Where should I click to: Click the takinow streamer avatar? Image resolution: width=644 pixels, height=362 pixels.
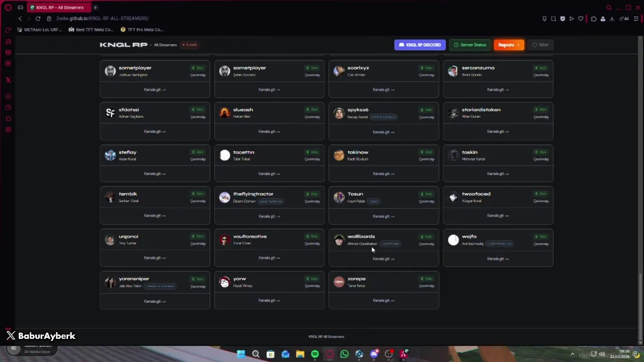pos(339,155)
